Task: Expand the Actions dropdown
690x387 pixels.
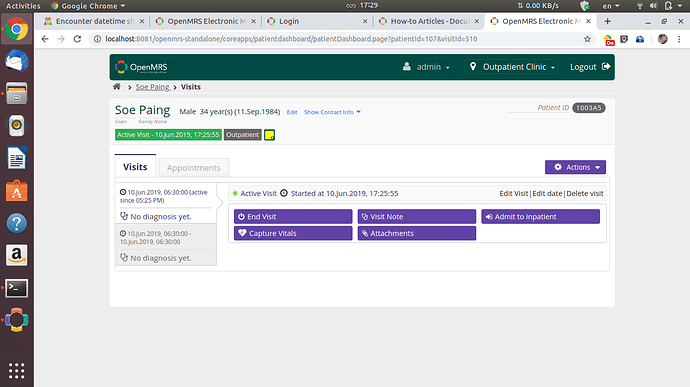Action: point(575,167)
